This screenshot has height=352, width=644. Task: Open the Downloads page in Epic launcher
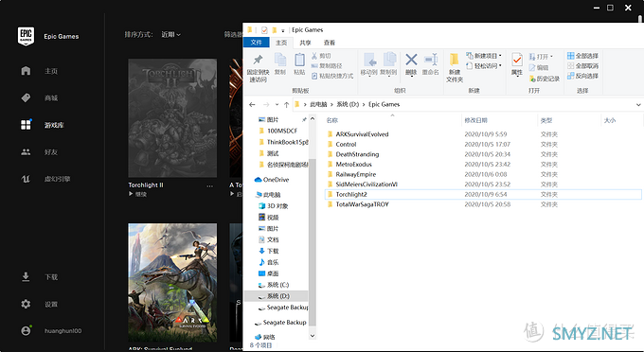(39, 277)
